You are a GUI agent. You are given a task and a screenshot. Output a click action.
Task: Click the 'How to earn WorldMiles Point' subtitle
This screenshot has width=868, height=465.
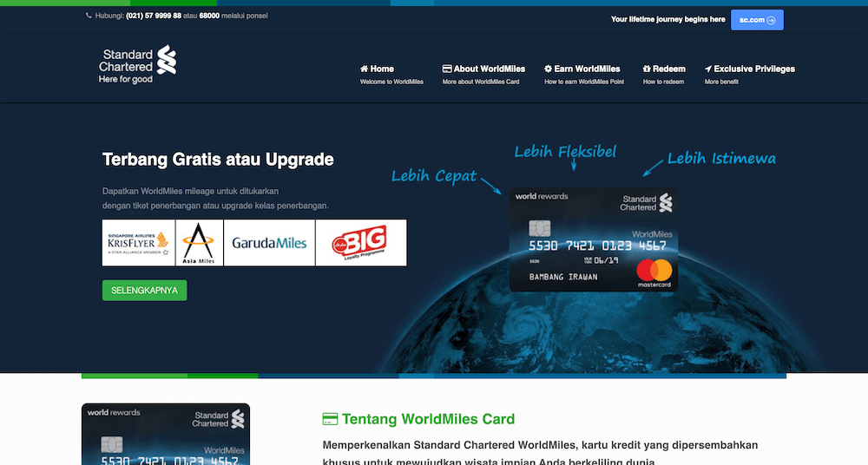[584, 82]
